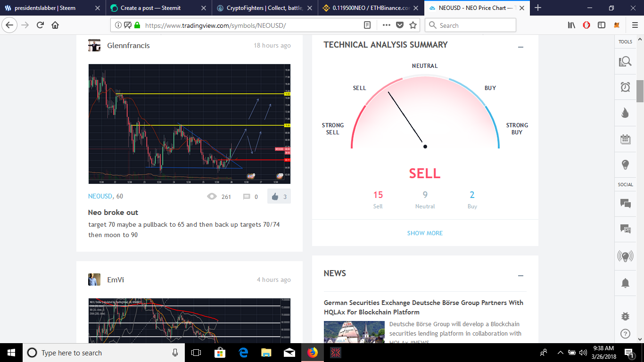Image resolution: width=644 pixels, height=362 pixels.
Task: Open the public chat bubbles icon
Action: coord(625,204)
